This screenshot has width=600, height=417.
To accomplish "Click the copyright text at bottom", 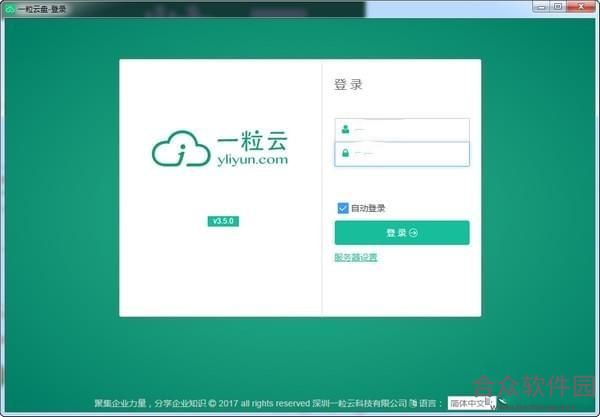I will (251, 403).
